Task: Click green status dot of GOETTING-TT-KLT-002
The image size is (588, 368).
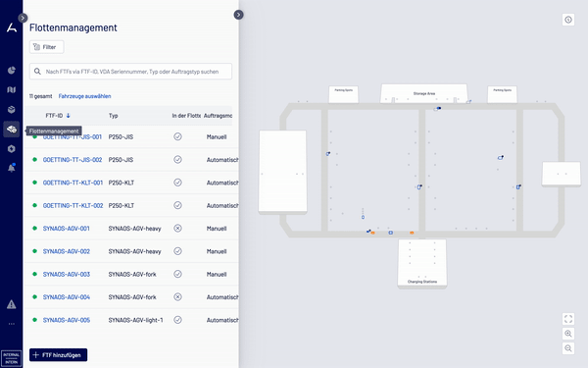Action: pos(35,205)
